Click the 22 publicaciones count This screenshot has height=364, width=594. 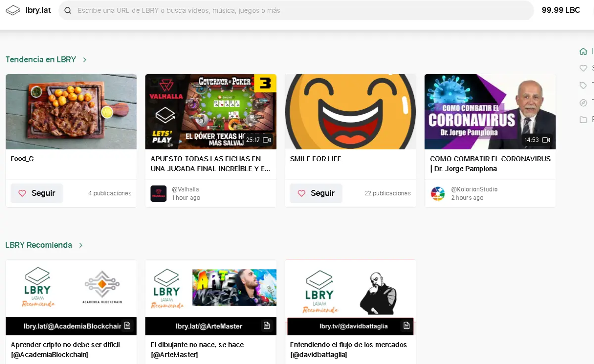point(388,193)
